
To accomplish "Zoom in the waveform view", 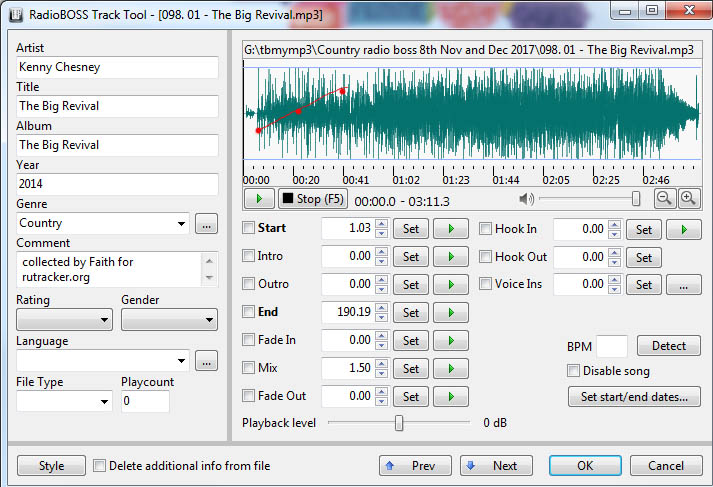I will [x=688, y=199].
